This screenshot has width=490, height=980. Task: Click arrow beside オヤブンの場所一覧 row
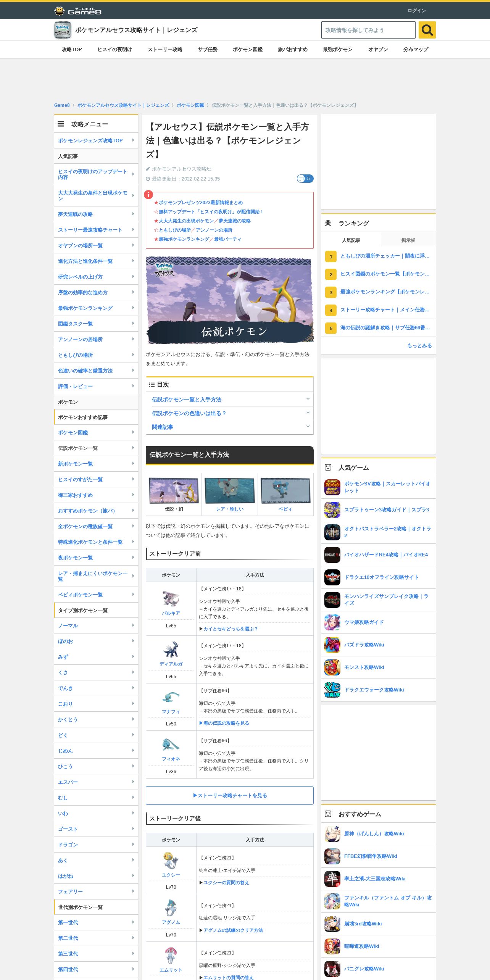[x=133, y=245]
